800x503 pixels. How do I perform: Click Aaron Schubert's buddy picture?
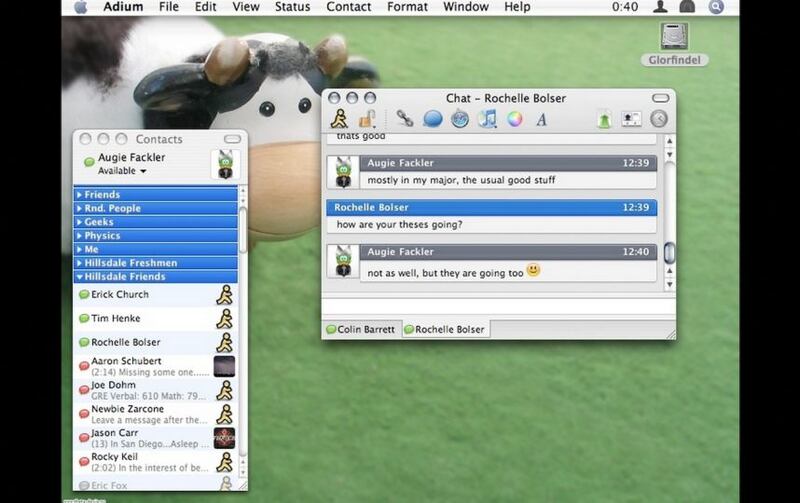(224, 366)
